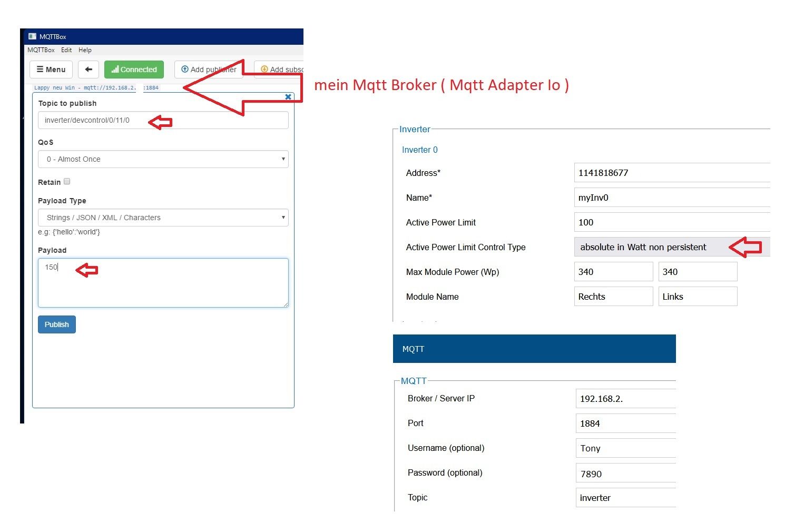Open the Help menu
Screen dimensions: 804x532
(x=85, y=50)
